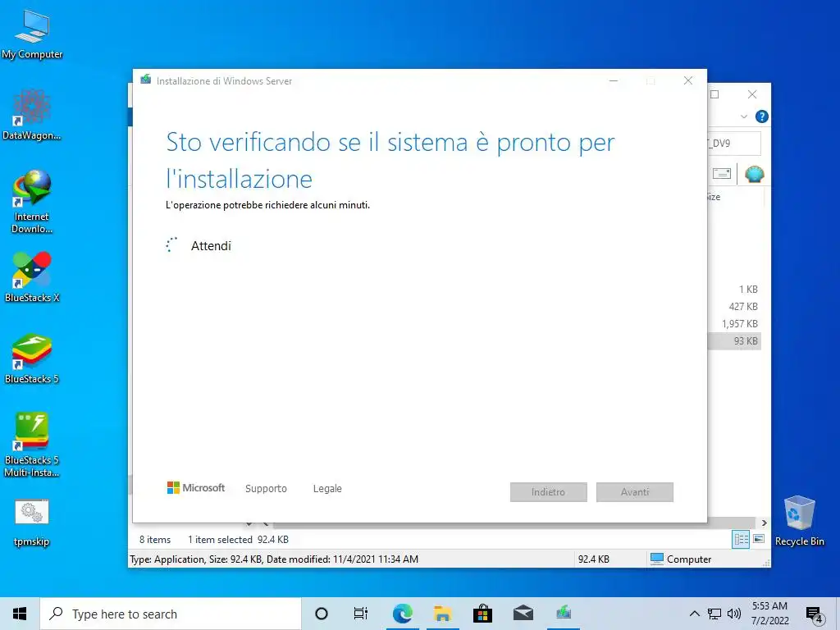Click the shell icon in Explorer toolbar
The image size is (840, 630).
[755, 174]
